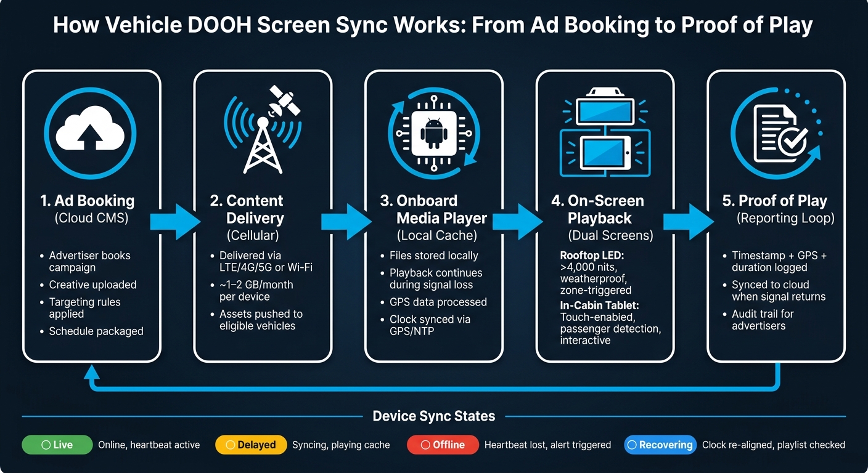868x473 pixels.
Task: Click 'Delivered via LTE/4G/5G or Wi-Fi' bullet
Action: [268, 262]
